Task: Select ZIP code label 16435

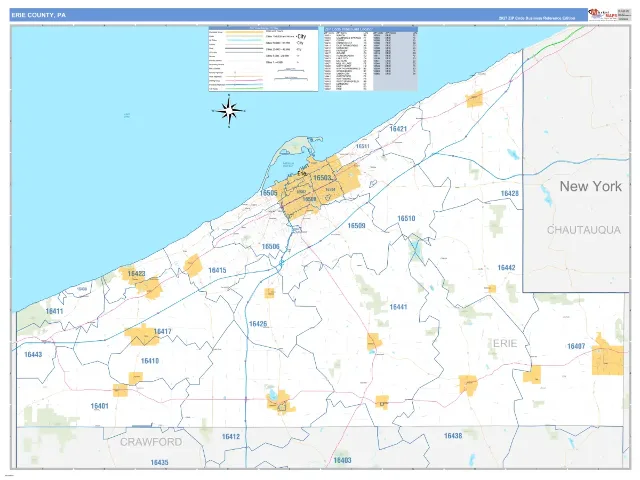Action: [x=159, y=462]
